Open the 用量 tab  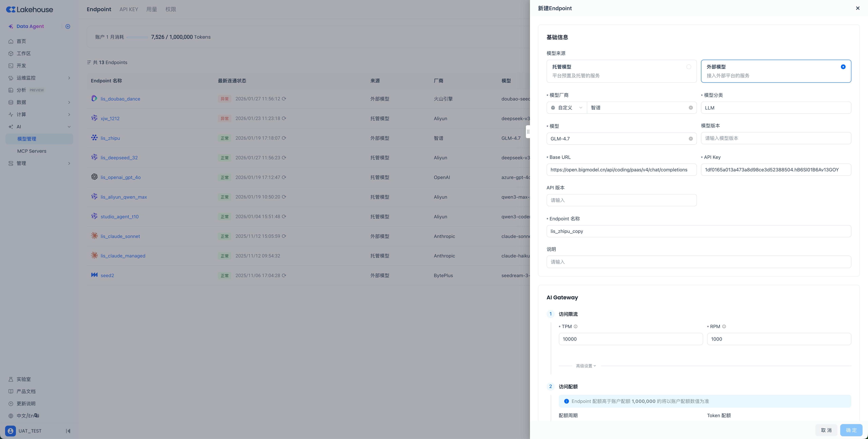tap(152, 9)
